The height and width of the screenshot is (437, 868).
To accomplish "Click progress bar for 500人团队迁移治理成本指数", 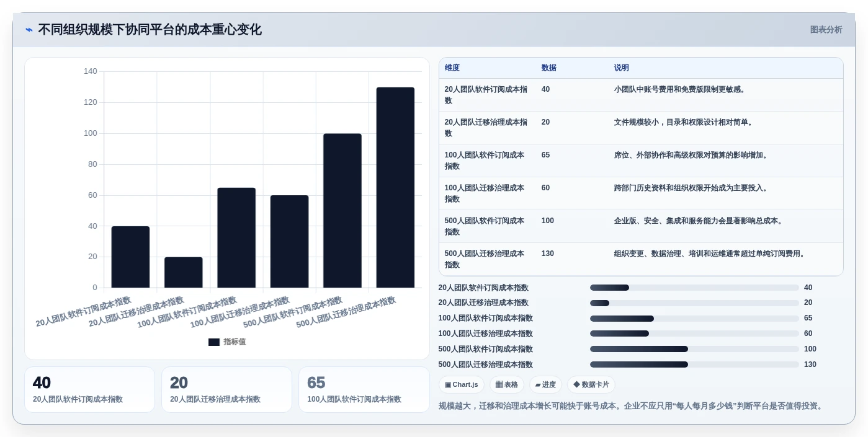I will pyautogui.click(x=694, y=364).
